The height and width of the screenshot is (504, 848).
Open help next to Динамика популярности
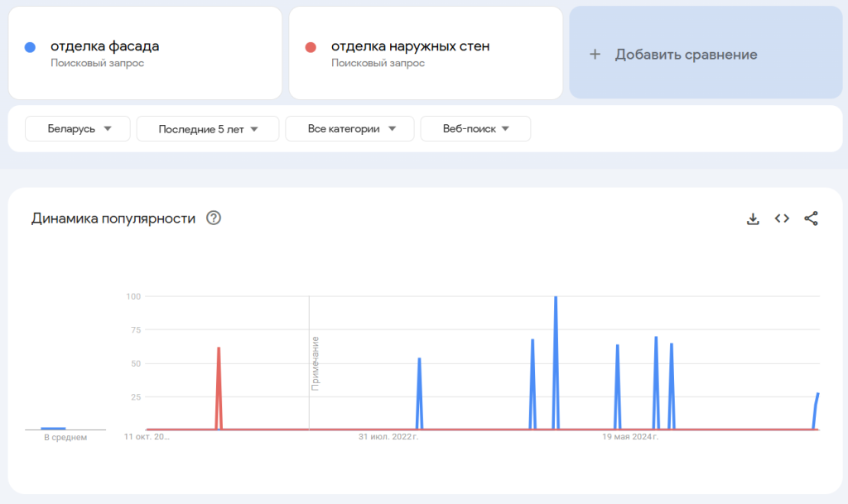coord(214,218)
